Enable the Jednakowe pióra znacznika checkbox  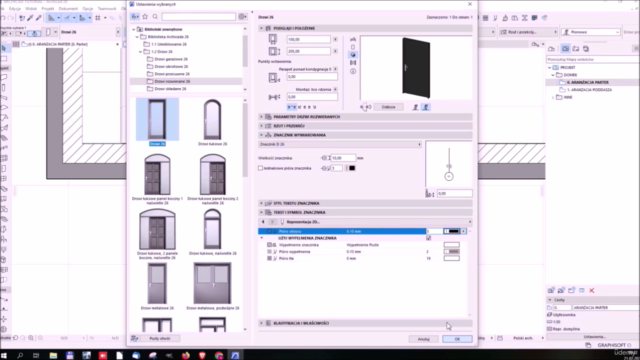point(260,168)
